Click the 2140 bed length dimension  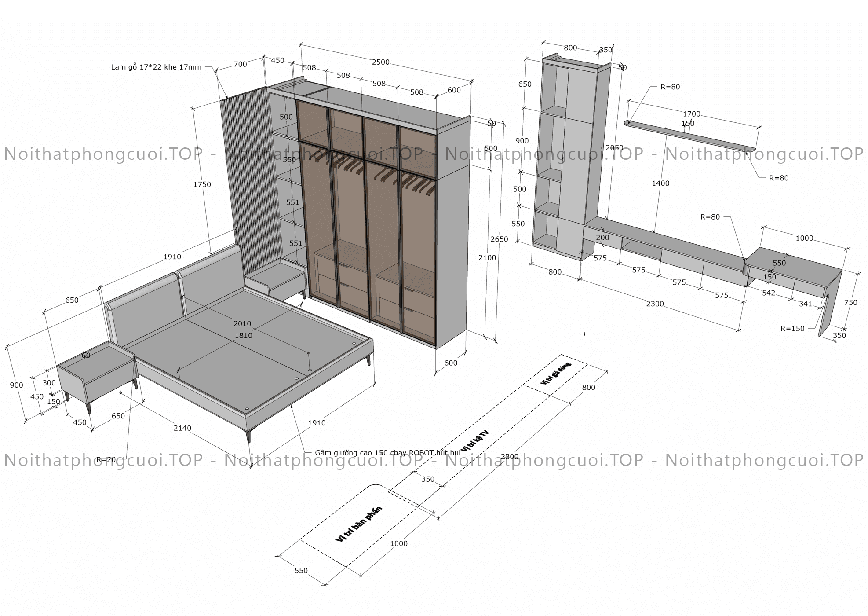(x=182, y=428)
